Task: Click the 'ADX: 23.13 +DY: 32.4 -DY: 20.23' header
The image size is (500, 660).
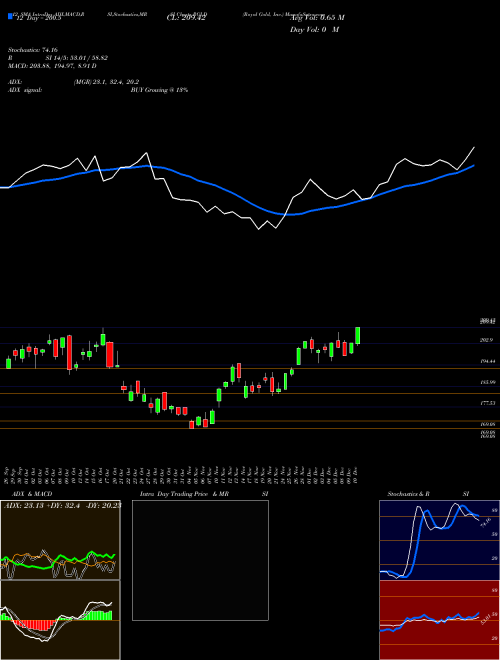Action: click(62, 506)
